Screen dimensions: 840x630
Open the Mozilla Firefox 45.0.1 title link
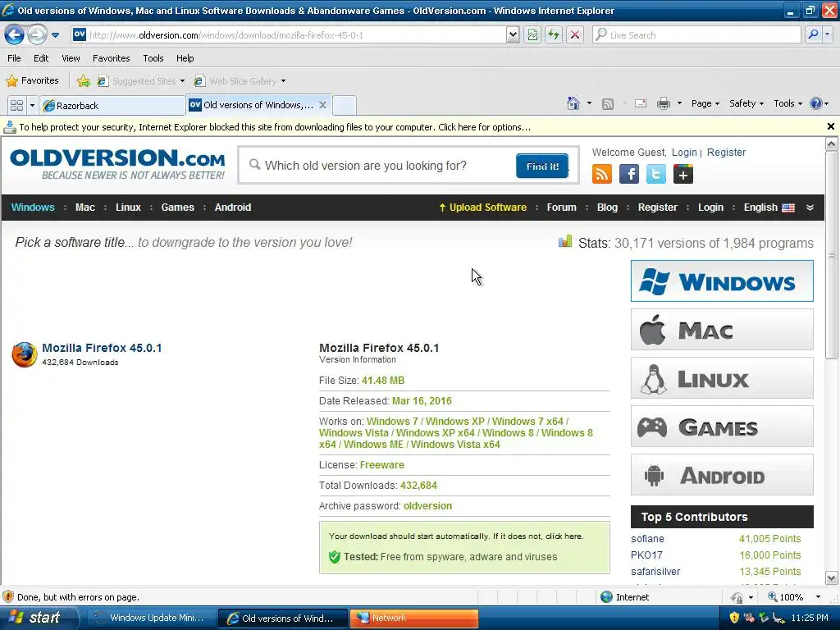[x=102, y=348]
